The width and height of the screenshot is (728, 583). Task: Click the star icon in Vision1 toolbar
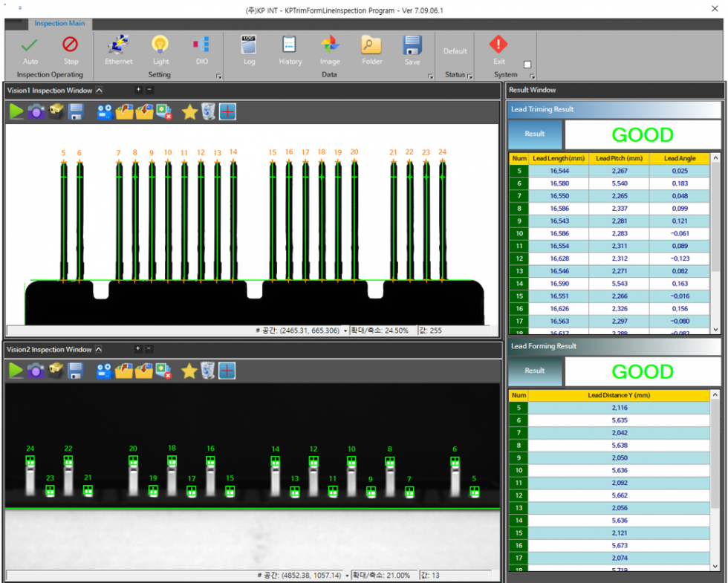click(189, 111)
